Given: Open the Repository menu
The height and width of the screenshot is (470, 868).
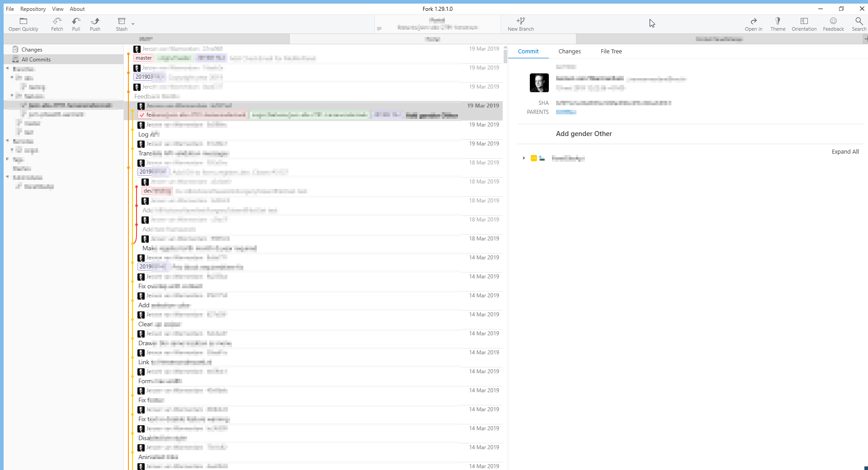Looking at the screenshot, I should point(33,9).
